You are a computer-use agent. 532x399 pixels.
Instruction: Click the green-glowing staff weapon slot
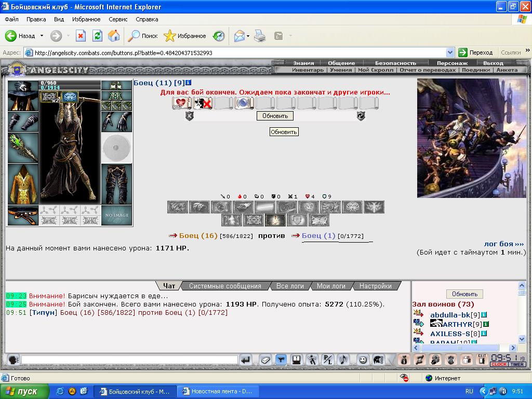23,148
